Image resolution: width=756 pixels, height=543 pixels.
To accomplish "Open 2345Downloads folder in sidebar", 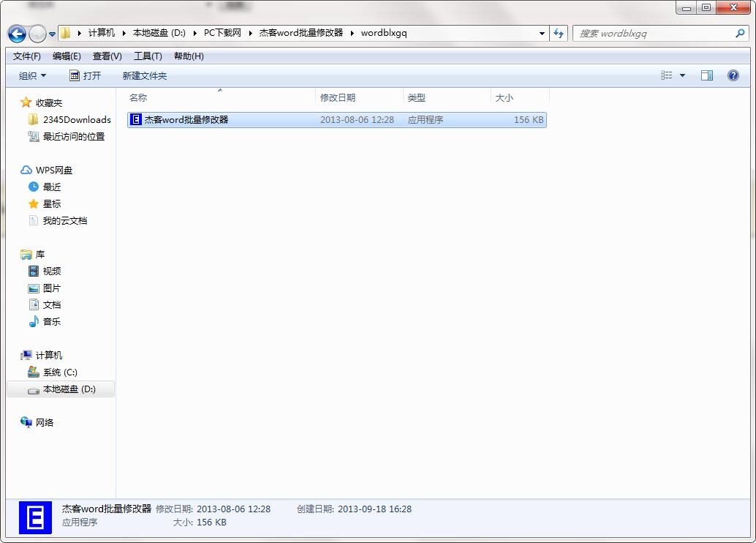I will coord(77,120).
